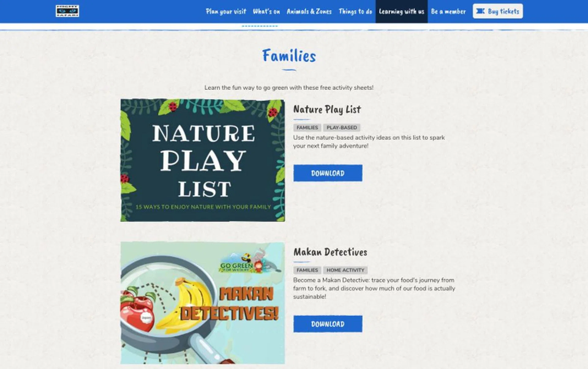Open the What's on menu
This screenshot has height=369, width=588.
pyautogui.click(x=267, y=12)
